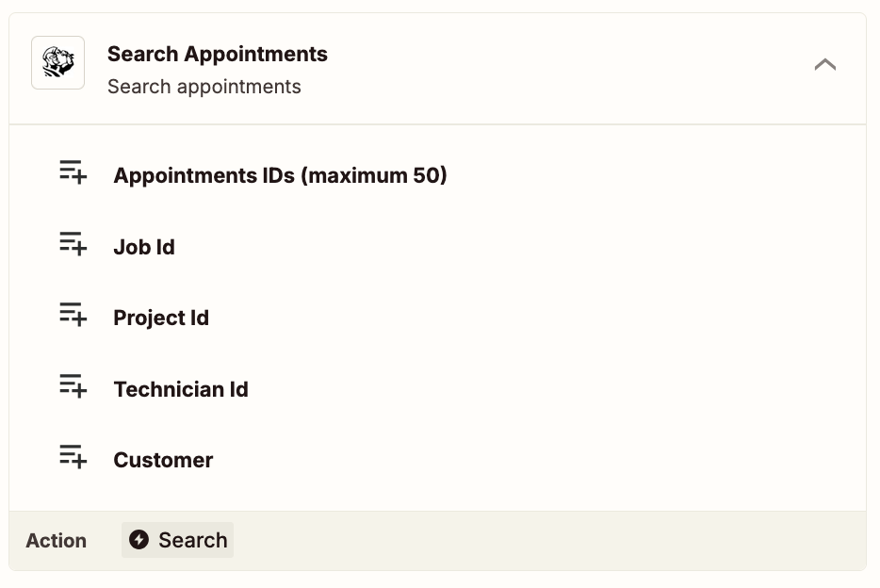
Task: Click the "(maximum 50)" text in first field
Action: 374,175
